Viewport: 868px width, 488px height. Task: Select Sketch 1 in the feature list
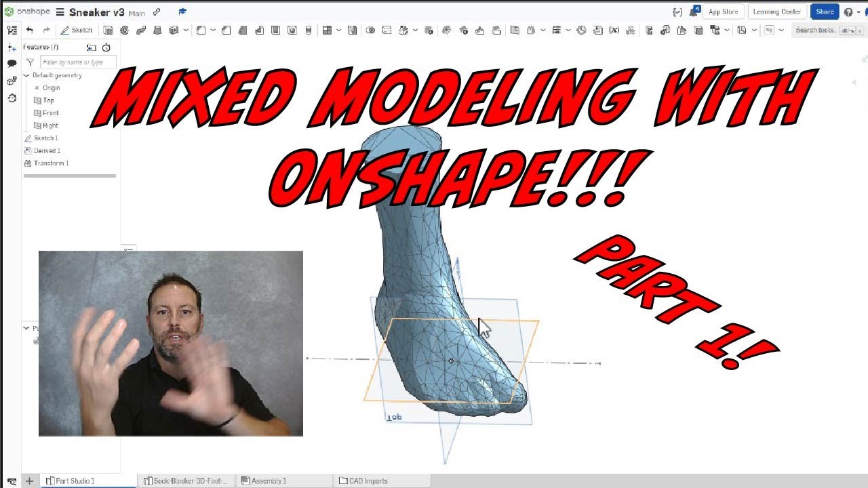pyautogui.click(x=46, y=138)
